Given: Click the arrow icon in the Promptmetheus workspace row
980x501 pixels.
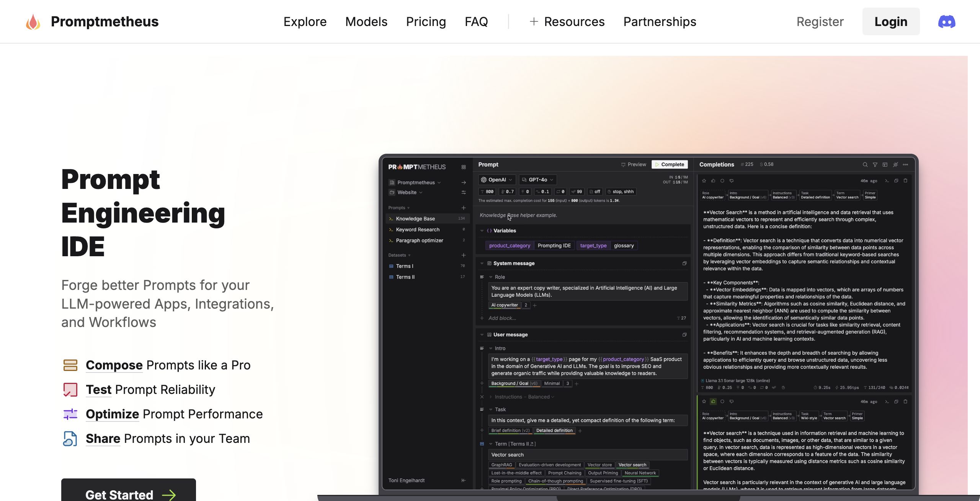Looking at the screenshot, I should 464,182.
